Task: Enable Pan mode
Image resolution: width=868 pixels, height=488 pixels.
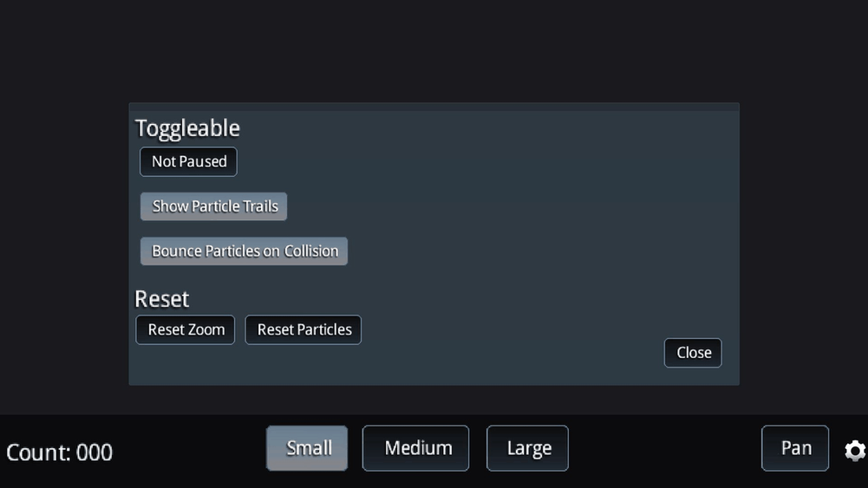Action: [x=795, y=448]
